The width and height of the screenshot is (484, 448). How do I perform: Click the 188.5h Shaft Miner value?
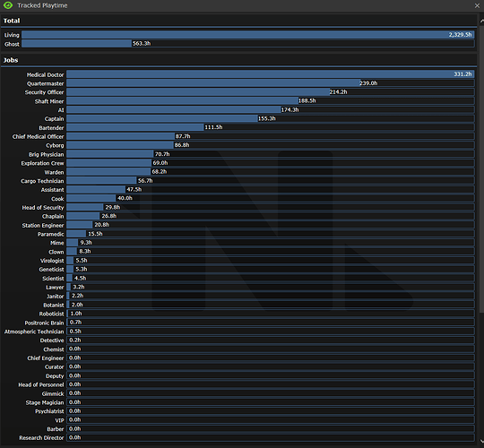click(307, 100)
